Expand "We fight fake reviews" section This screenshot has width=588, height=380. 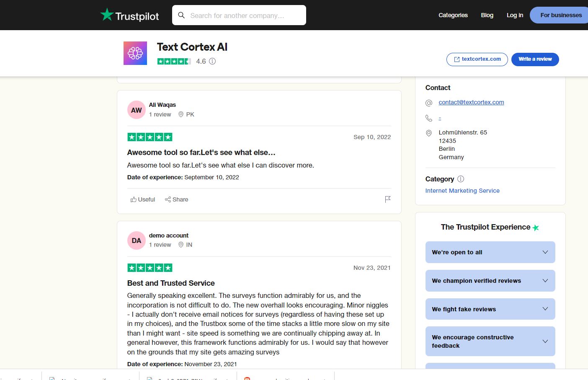490,309
